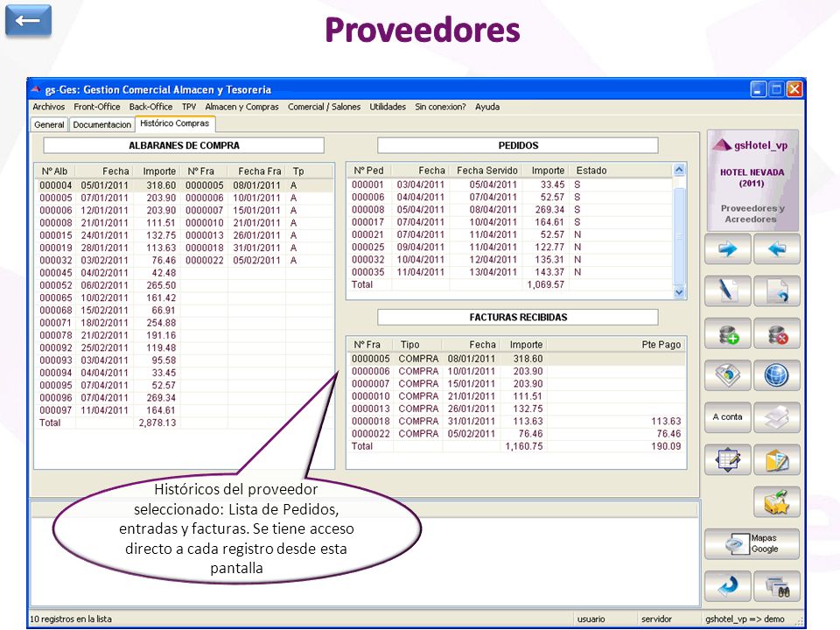Click the blue back arrow slide button
The height and width of the screenshot is (630, 840).
point(28,21)
